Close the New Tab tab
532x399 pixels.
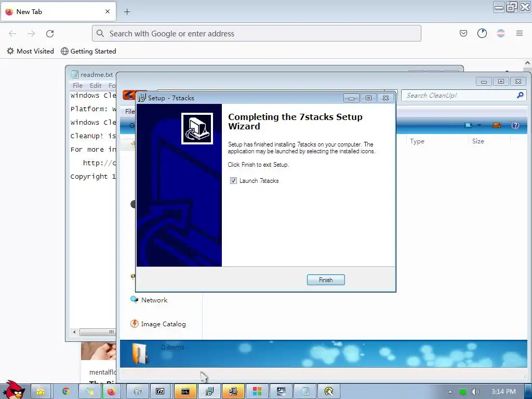pyautogui.click(x=108, y=11)
